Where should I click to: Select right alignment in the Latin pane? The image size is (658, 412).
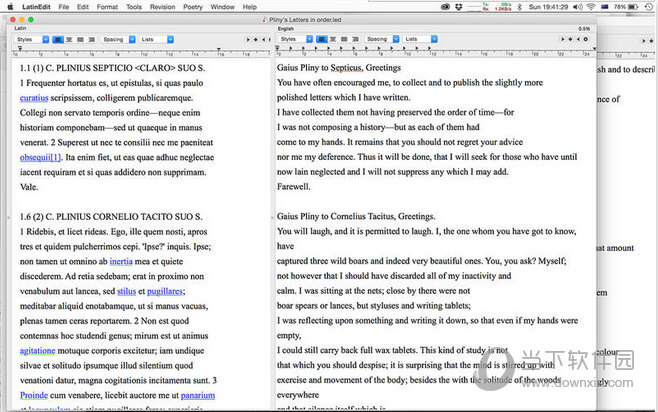pyautogui.click(x=92, y=39)
